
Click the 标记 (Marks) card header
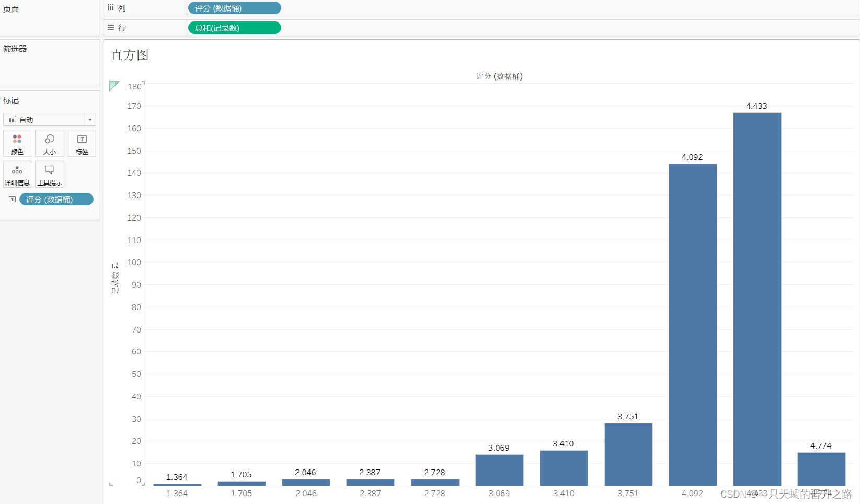[11, 100]
